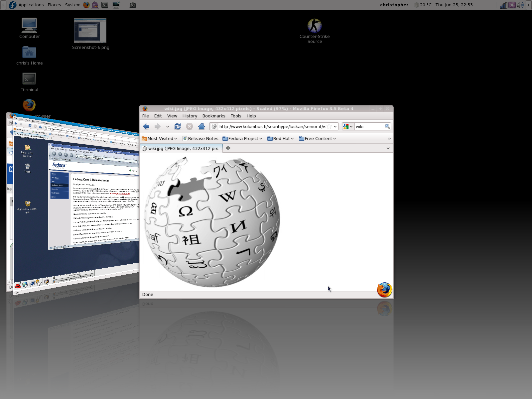Select the Computer desktop icon
Screen dimensions: 532x399
coord(29,28)
